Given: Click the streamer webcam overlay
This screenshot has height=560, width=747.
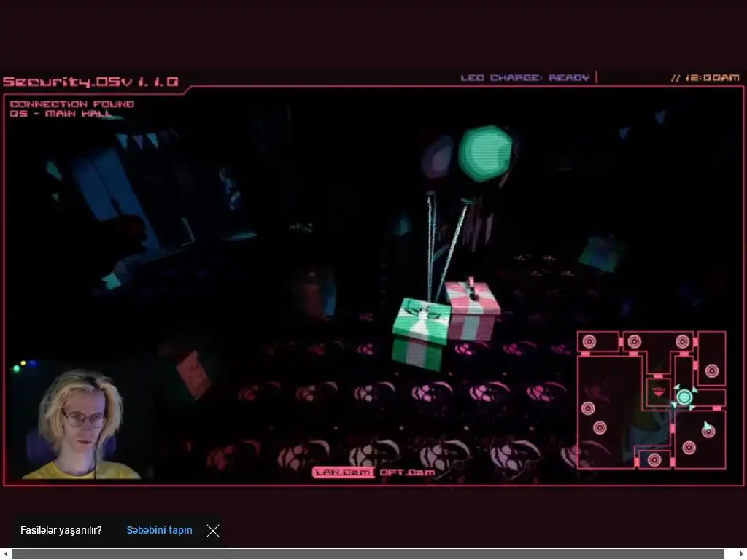Looking at the screenshot, I should pos(81,420).
